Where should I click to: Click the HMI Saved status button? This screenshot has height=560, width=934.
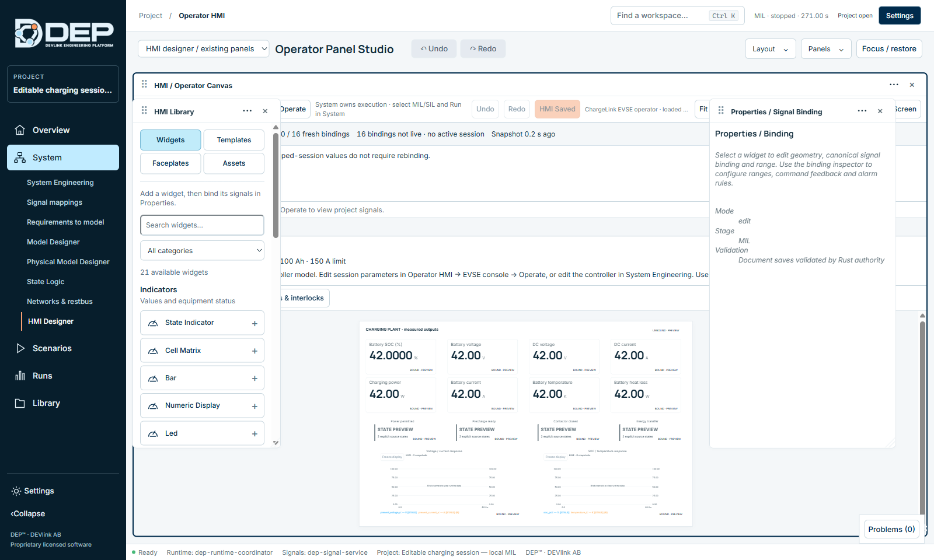[x=557, y=109]
